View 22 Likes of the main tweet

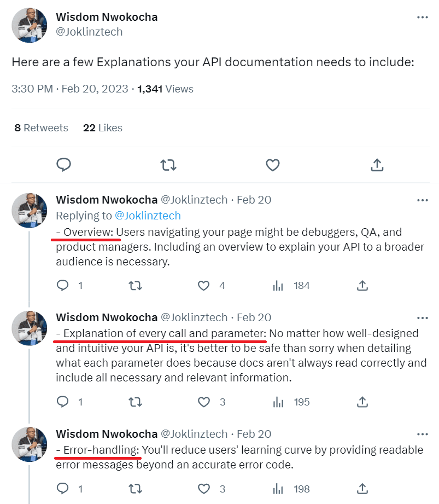coord(102,128)
